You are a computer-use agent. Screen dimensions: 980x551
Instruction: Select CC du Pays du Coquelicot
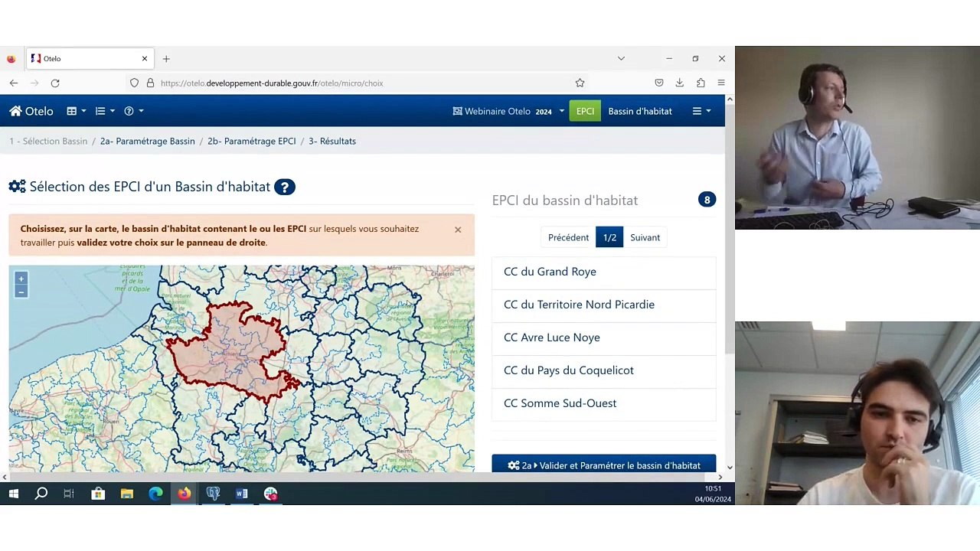pos(604,370)
